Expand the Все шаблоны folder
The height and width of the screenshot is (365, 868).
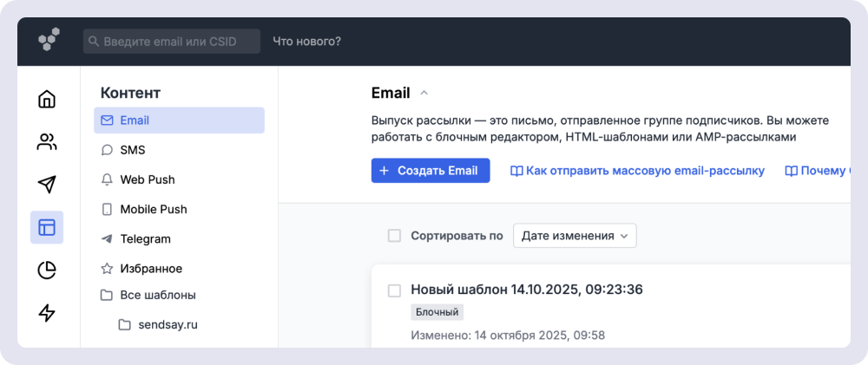pos(157,295)
